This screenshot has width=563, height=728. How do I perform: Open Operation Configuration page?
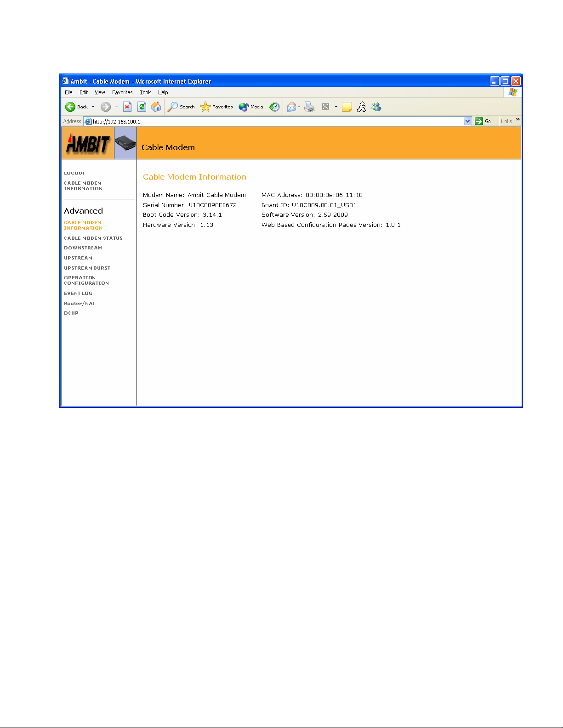(86, 280)
